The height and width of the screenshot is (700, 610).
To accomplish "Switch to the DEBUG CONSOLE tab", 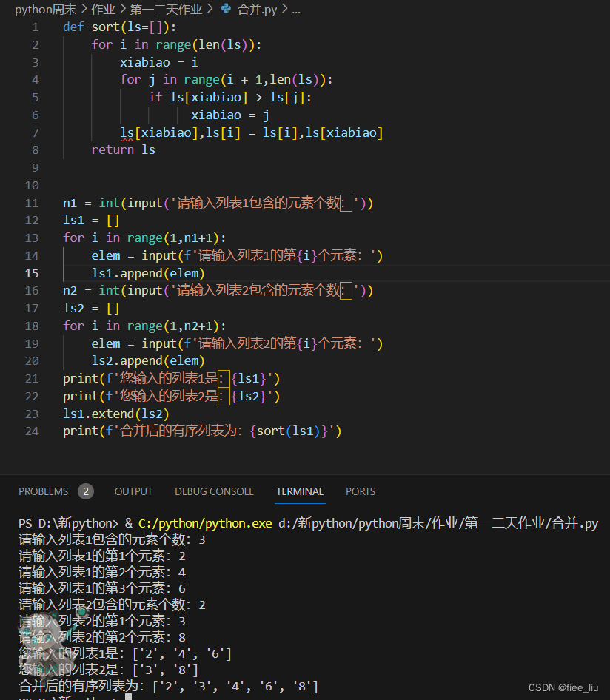I will tap(215, 491).
